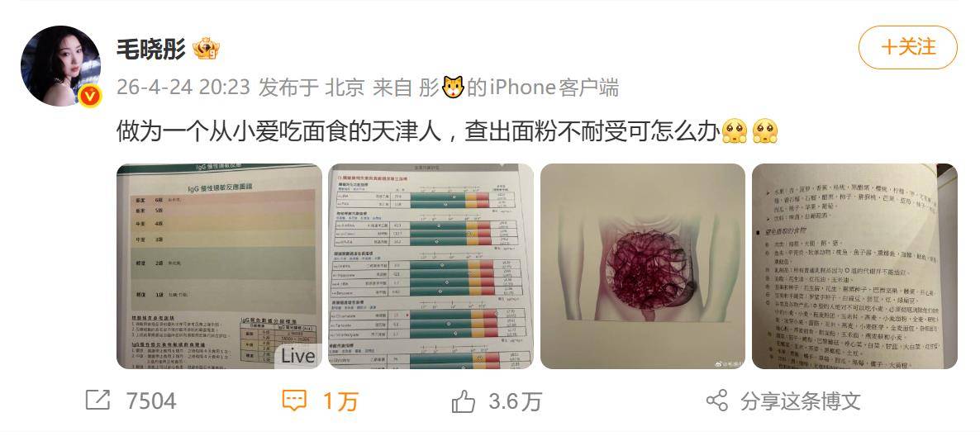
Task: Click the 1万 comment count
Action: (x=340, y=401)
